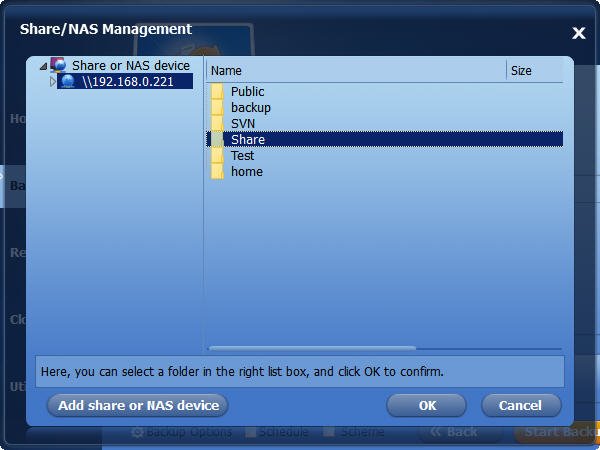600x450 pixels.
Task: Click the SVN folder icon
Action: [x=217, y=124]
